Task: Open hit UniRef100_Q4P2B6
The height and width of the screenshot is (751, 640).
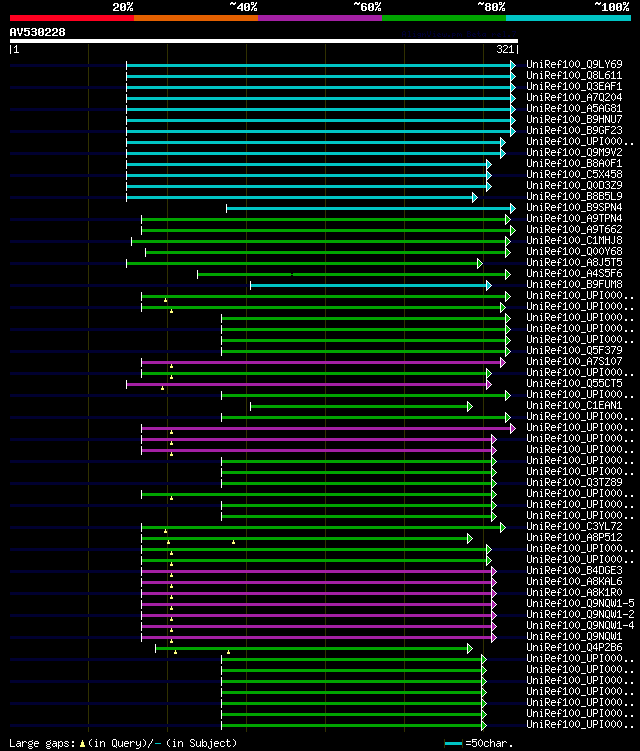Action: click(x=574, y=648)
